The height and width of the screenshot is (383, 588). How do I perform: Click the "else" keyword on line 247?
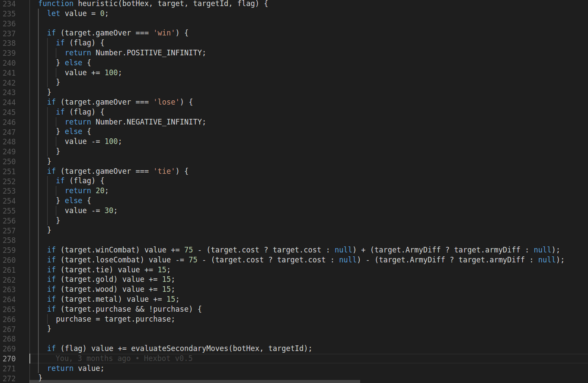(x=73, y=131)
